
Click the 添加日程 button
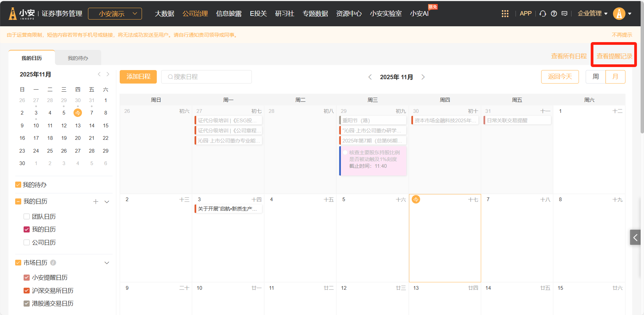tap(138, 77)
